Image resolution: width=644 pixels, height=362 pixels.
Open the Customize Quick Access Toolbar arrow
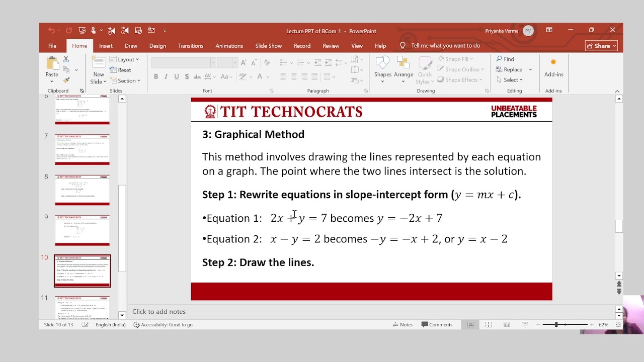click(165, 31)
